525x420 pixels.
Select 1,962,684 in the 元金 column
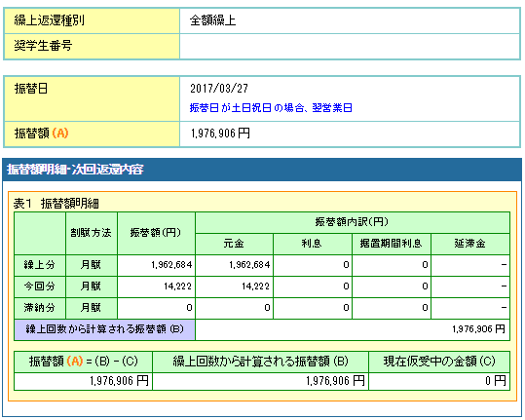coord(249,265)
